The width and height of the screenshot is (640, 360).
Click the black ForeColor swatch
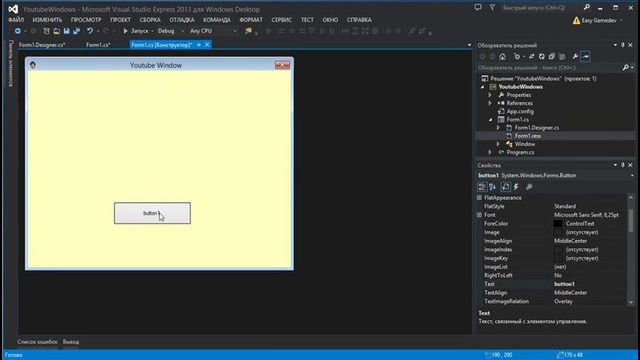pos(558,224)
